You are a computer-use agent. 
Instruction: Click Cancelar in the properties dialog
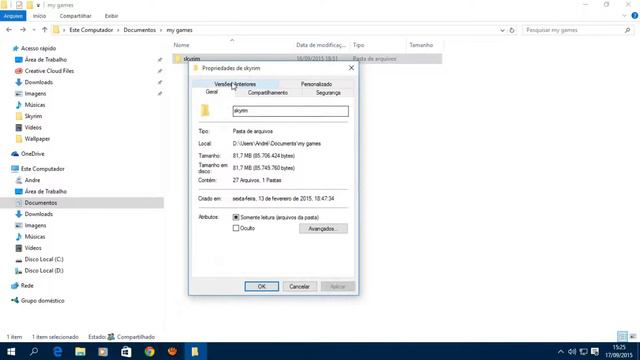tap(300, 287)
